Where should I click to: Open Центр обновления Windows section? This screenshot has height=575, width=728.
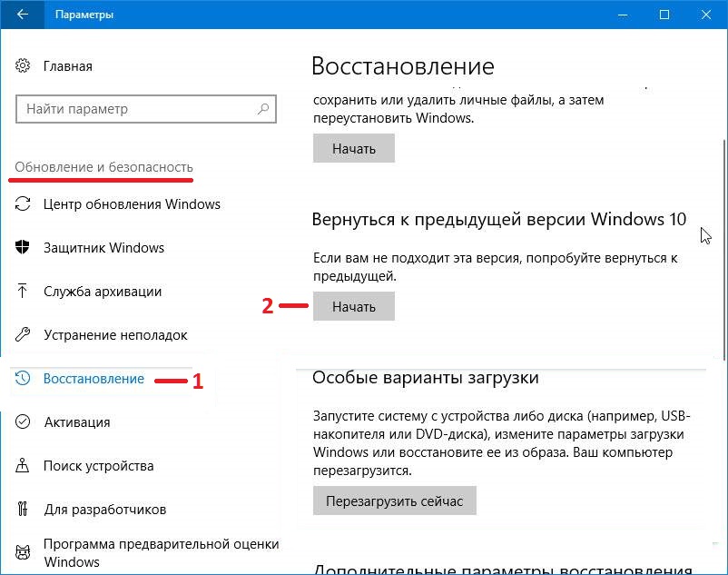tap(132, 203)
